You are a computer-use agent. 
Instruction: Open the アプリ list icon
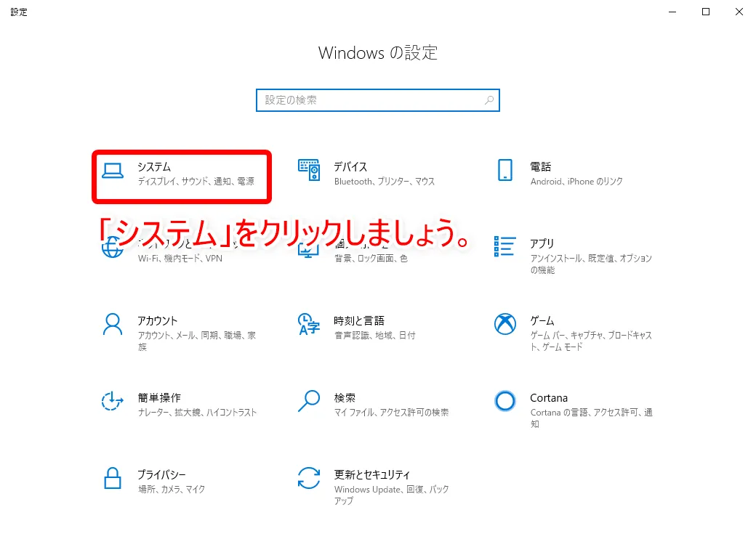(504, 246)
